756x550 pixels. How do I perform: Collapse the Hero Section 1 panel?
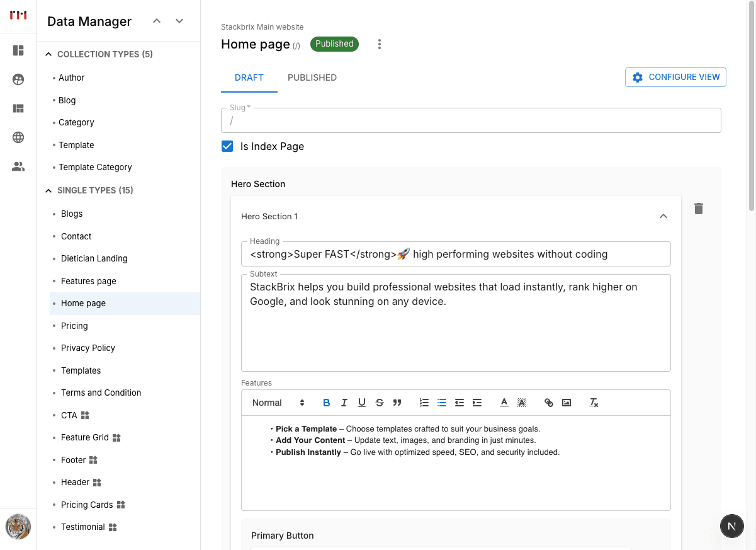pyautogui.click(x=663, y=216)
